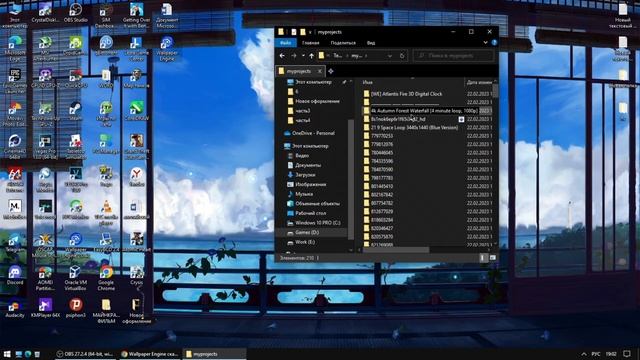Open the Главная ribbon tab
Image resolution: width=640 pixels, height=360 pixels.
click(x=311, y=43)
